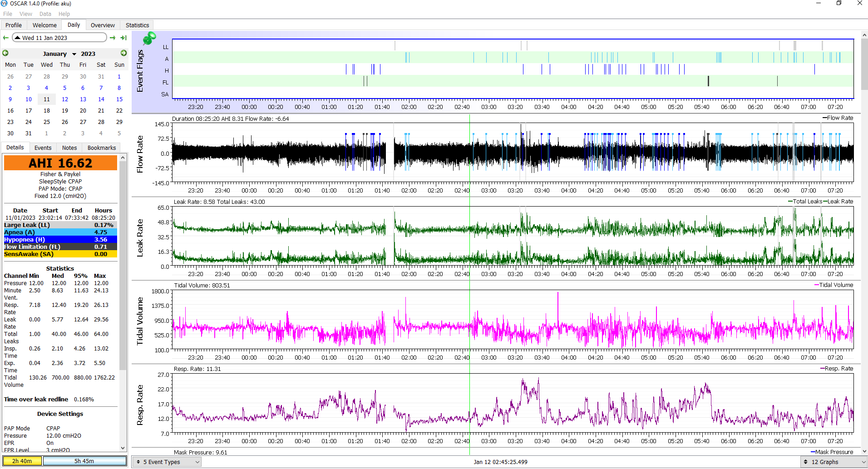Image resolution: width=868 pixels, height=469 pixels.
Task: Click the Hypopnea (H) event row
Action: click(60, 239)
